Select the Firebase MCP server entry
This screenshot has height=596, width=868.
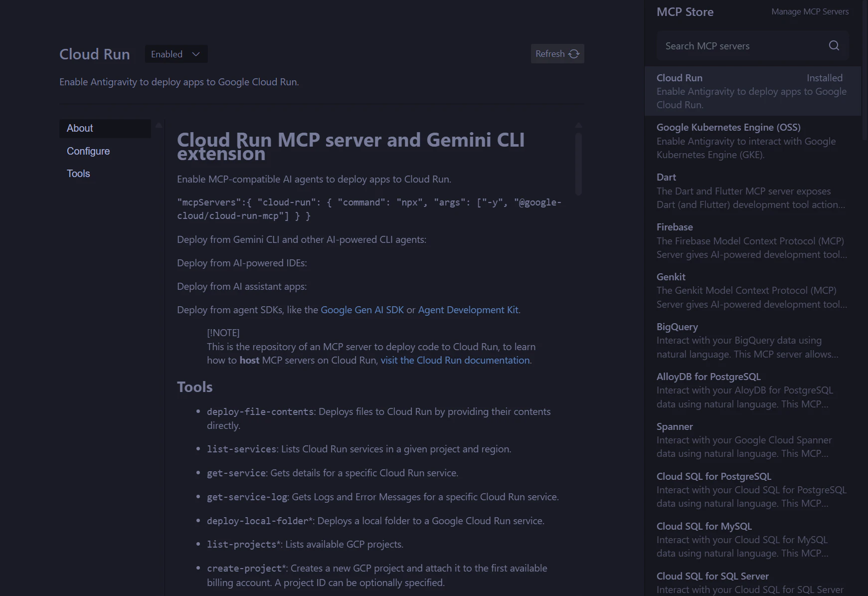(752, 241)
